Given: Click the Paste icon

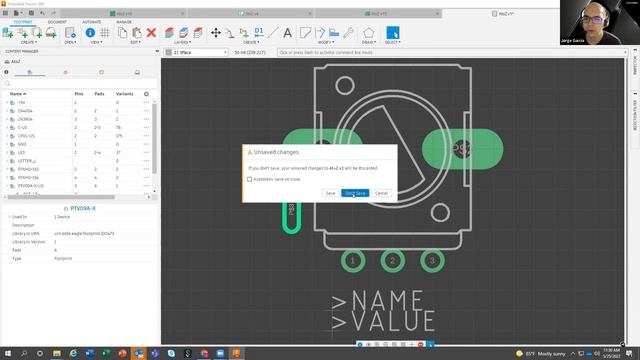Looking at the screenshot, I should (x=137, y=33).
